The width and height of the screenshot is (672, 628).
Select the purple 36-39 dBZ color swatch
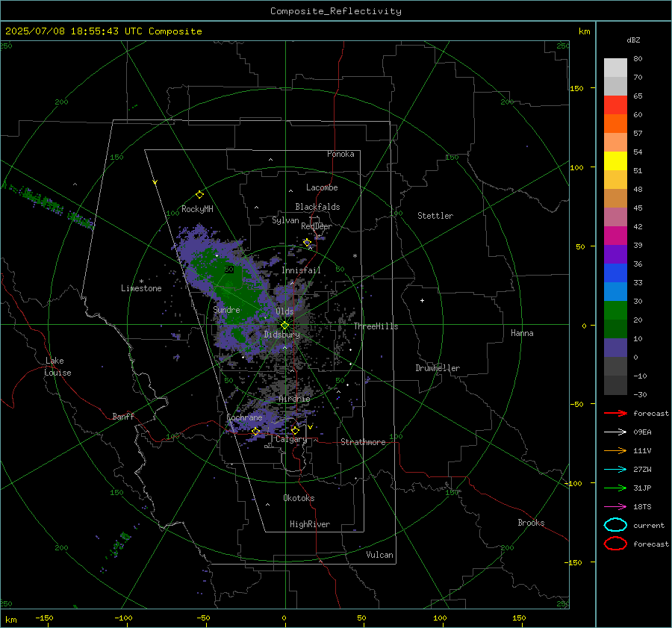coord(615,254)
